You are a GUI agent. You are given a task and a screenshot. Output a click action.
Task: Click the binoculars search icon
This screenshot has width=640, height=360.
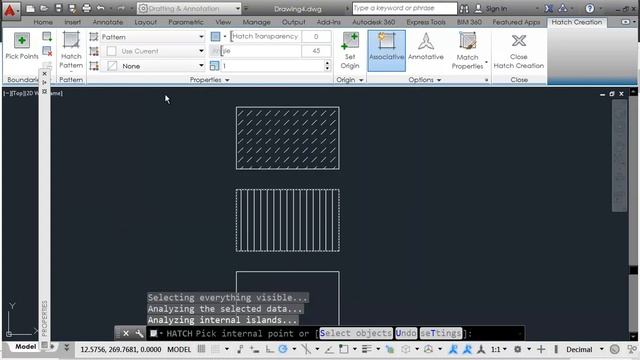point(464,9)
